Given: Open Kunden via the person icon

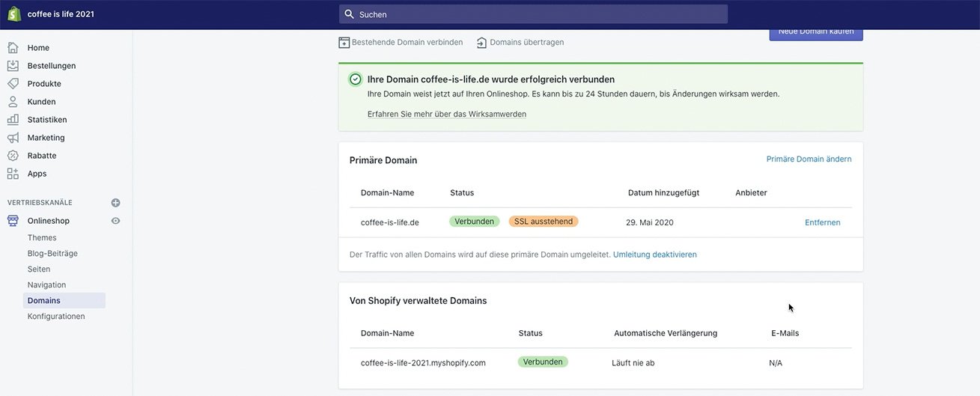Looking at the screenshot, I should [x=13, y=102].
